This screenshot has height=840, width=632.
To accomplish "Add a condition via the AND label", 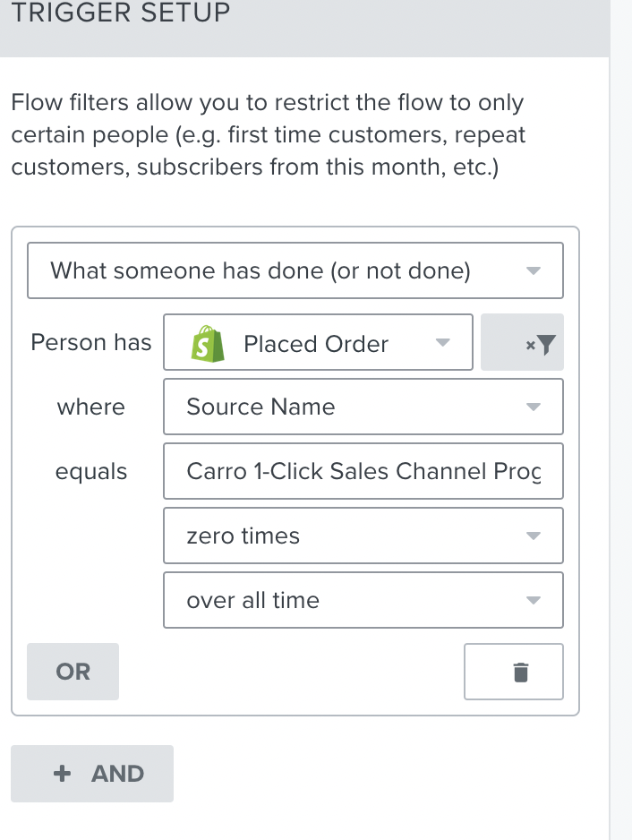I will tap(117, 774).
